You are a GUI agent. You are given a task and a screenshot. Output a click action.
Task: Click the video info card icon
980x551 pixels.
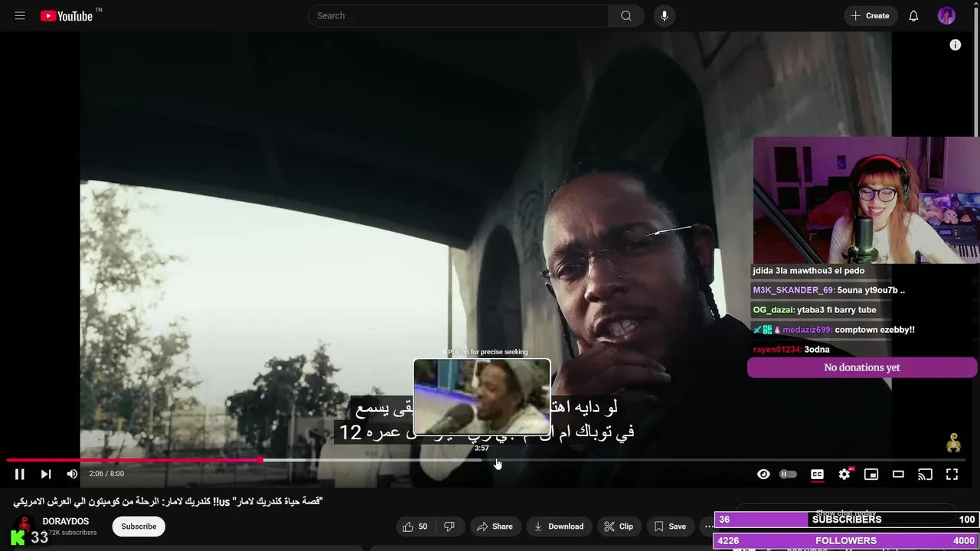[955, 45]
